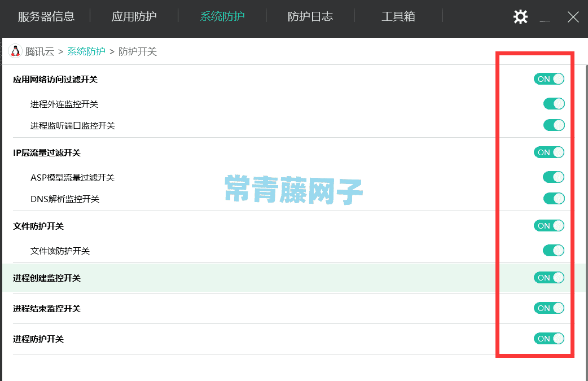Viewport: 588px width, 381px height.
Task: Select the 文件读防护开关 label
Action: click(60, 251)
